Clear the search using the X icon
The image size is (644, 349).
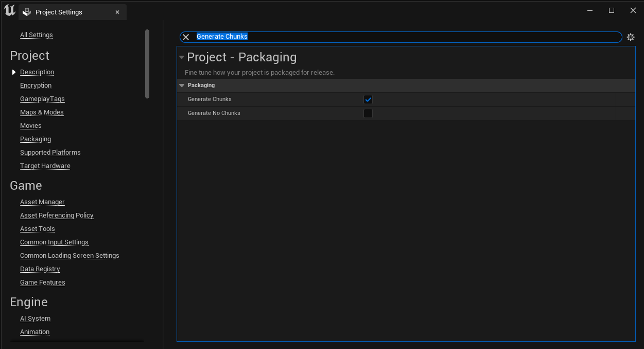pyautogui.click(x=186, y=37)
